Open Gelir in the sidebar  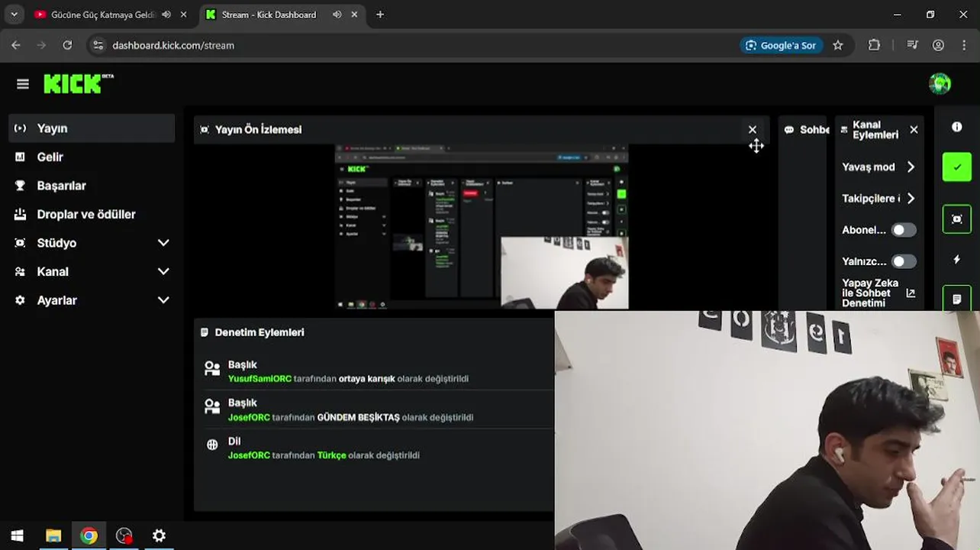click(x=92, y=157)
